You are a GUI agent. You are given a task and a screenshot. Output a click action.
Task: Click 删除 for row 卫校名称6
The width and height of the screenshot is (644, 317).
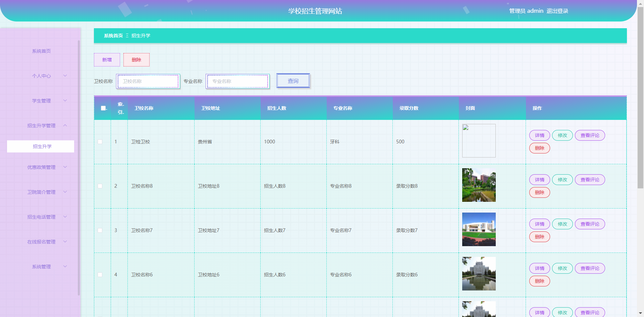pos(539,281)
